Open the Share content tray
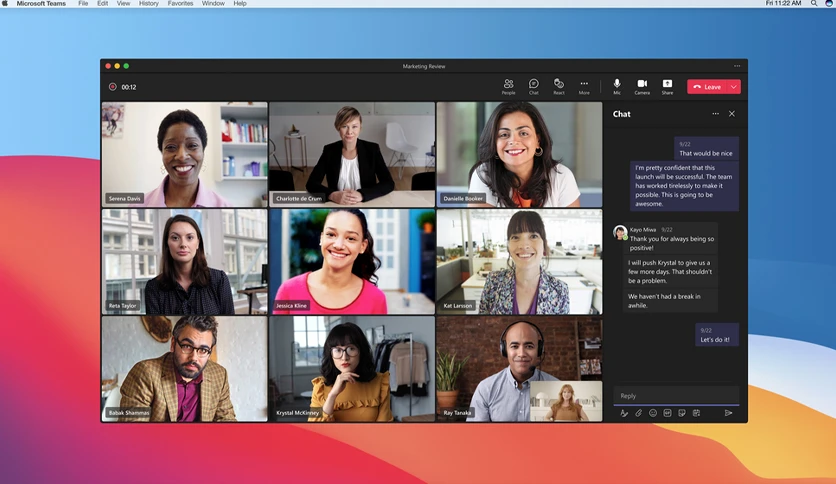This screenshot has width=836, height=484. pos(667,86)
